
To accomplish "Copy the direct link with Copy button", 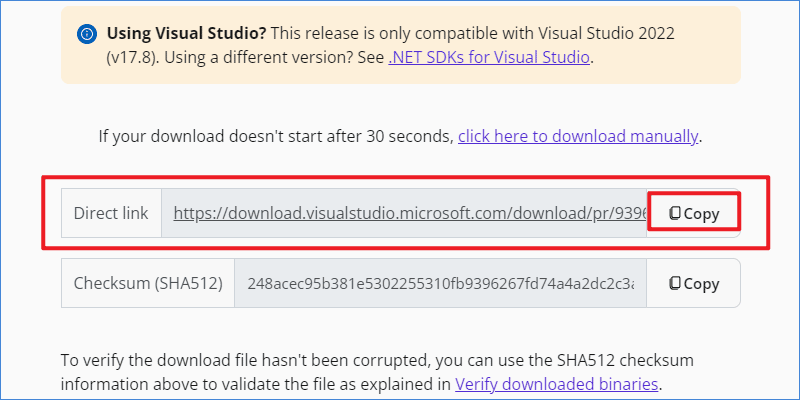I will click(x=693, y=213).
